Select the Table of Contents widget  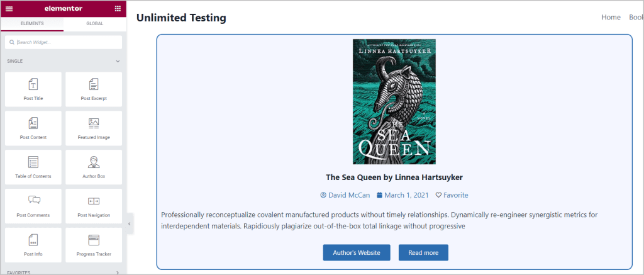pos(33,167)
